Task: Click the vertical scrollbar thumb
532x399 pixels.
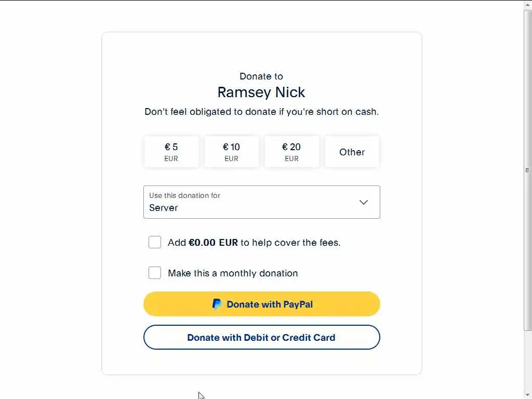Action: (527, 170)
